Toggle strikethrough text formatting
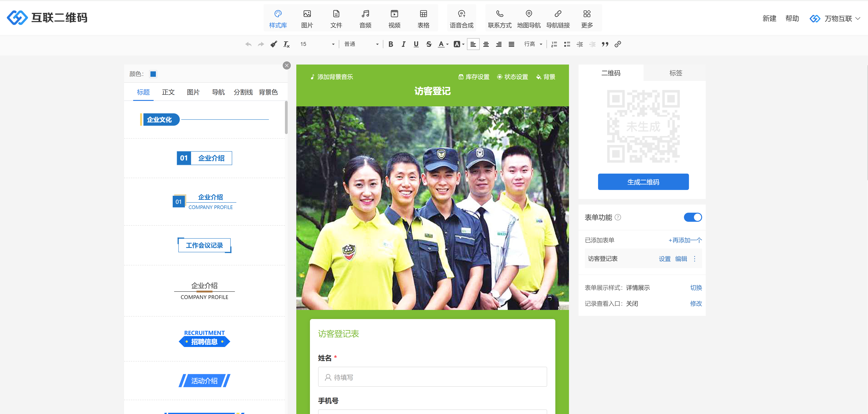Screen dimensions: 868x414 coord(429,44)
